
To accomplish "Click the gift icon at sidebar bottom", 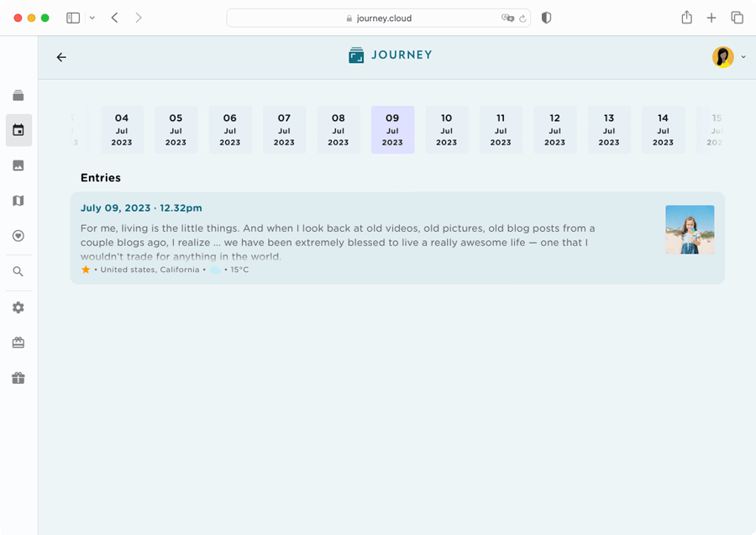I will coord(18,378).
